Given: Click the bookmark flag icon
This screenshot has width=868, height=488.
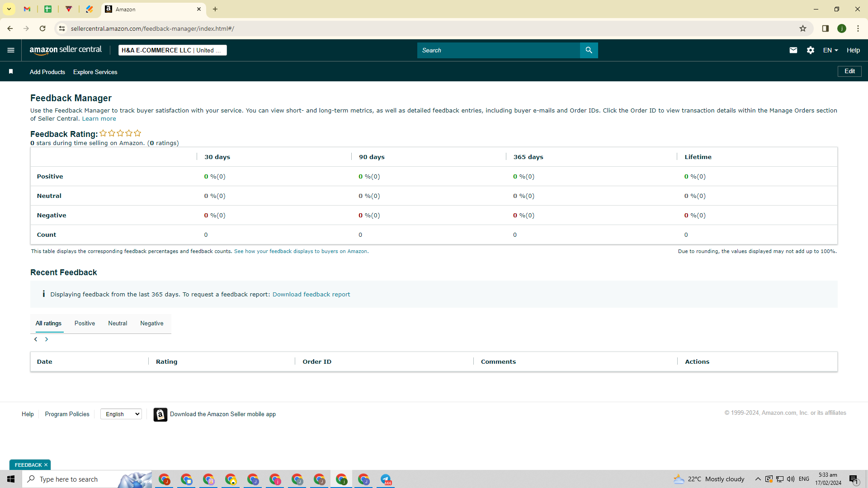Looking at the screenshot, I should tap(11, 71).
